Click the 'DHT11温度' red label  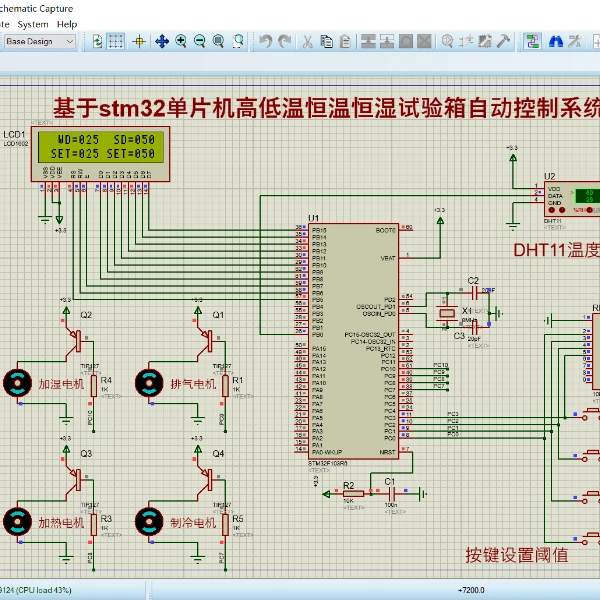tap(556, 250)
